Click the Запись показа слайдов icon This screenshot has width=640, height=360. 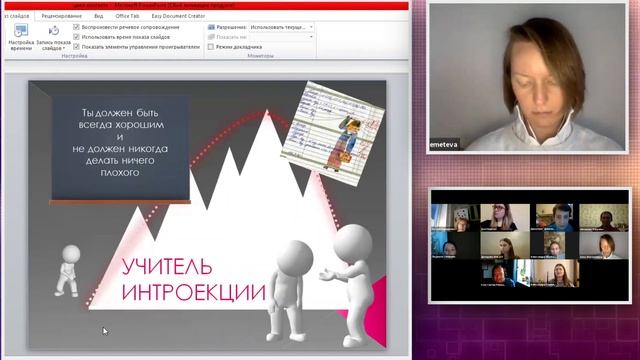(x=53, y=31)
